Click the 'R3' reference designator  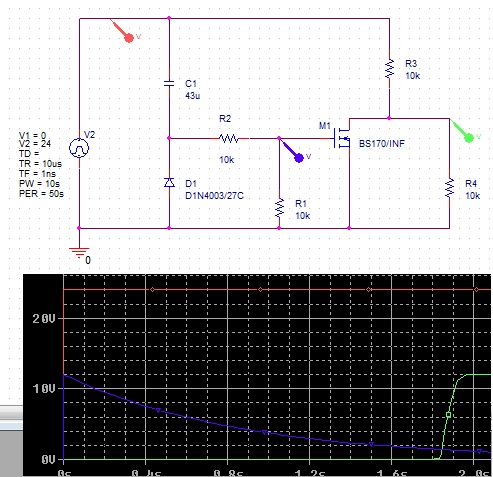pos(411,64)
